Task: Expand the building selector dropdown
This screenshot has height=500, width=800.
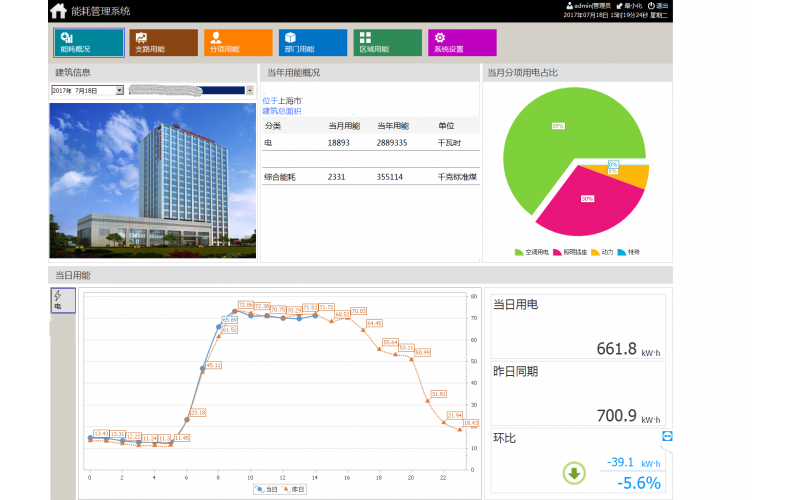Action: 249,90
